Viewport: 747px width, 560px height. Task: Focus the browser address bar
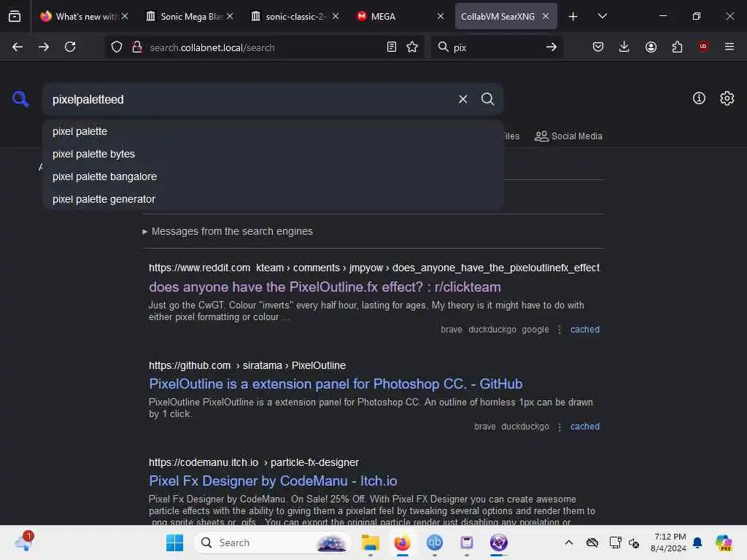tap(264, 47)
